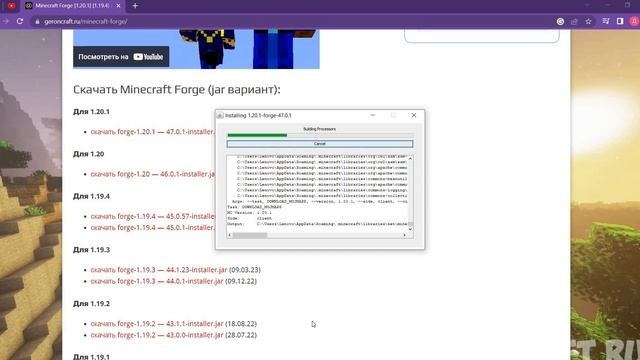Image resolution: width=640 pixels, height=360 pixels.
Task: Download forge-1.20.1 — 47.0.1-installer link
Action: [x=153, y=132]
